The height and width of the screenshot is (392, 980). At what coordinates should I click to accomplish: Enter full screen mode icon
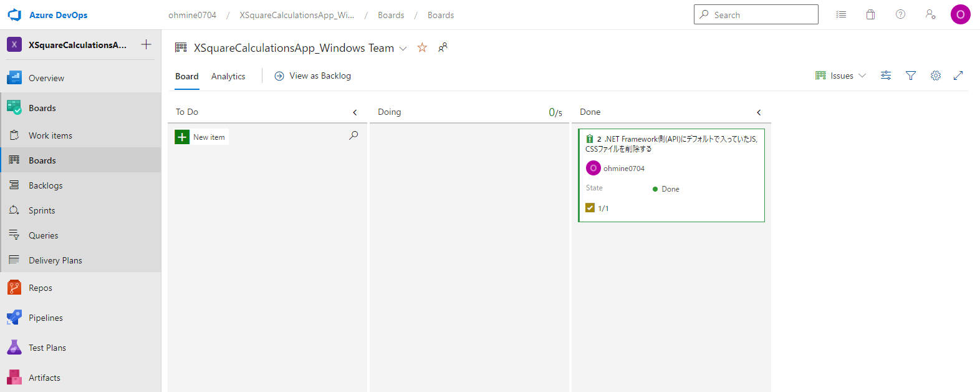coord(958,76)
